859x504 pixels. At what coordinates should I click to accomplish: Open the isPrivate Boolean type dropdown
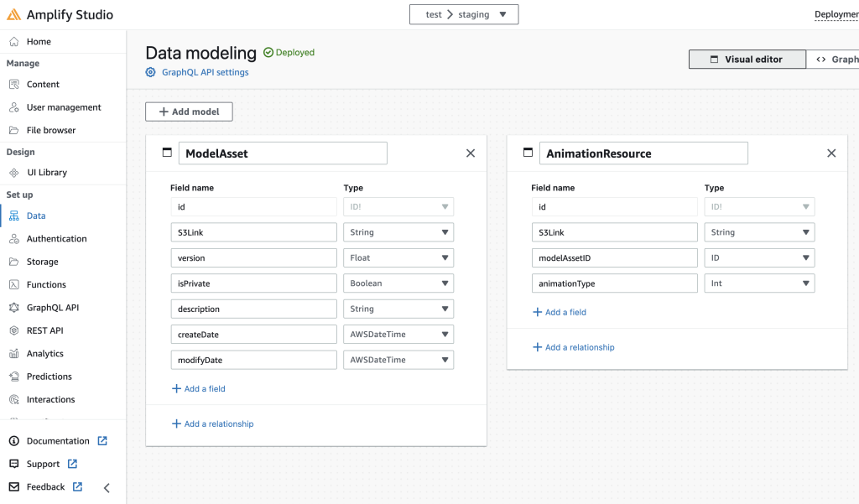pos(398,283)
